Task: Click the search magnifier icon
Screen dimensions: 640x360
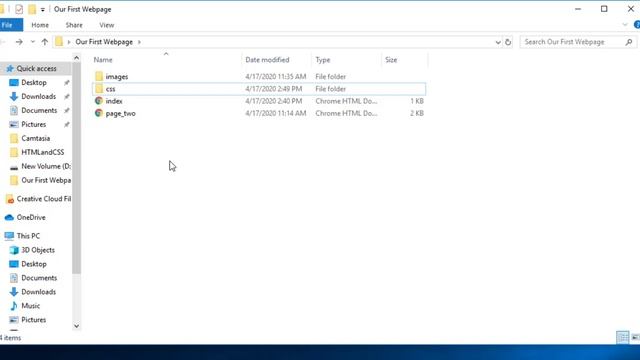Action: pos(629,42)
